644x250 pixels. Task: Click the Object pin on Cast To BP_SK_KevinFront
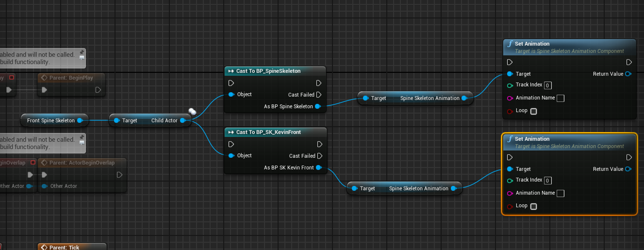click(x=231, y=155)
